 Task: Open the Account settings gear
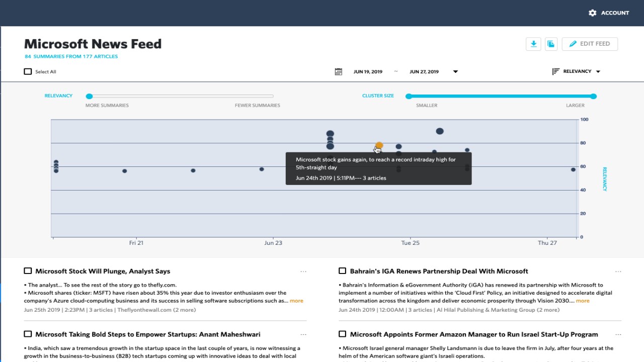[592, 13]
